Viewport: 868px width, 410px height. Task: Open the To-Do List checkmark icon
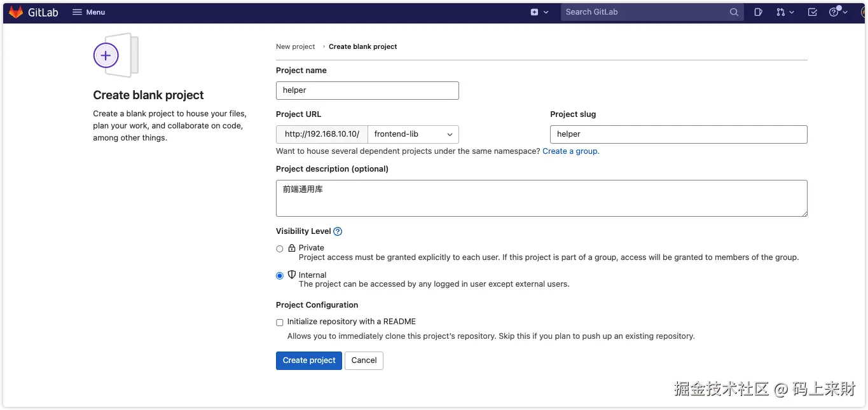[812, 12]
